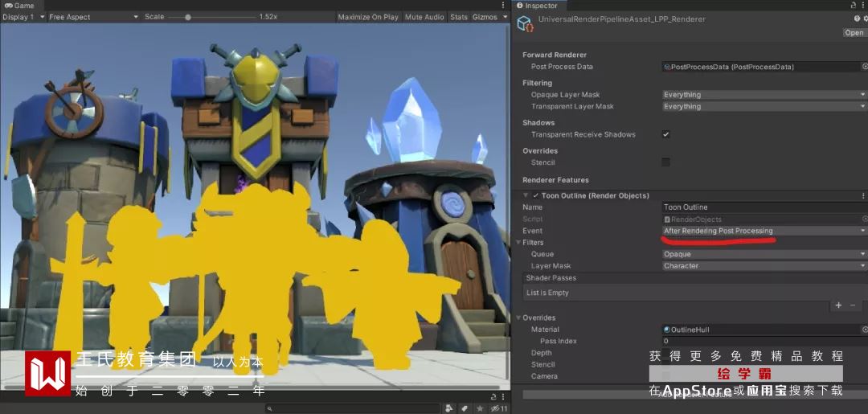Click the 'Camera' override label
Image resolution: width=868 pixels, height=414 pixels.
pyautogui.click(x=544, y=375)
